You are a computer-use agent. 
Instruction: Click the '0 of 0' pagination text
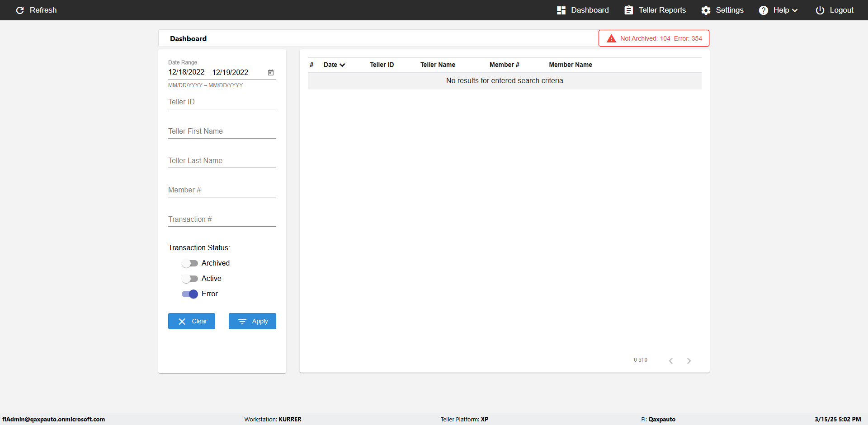tap(640, 360)
